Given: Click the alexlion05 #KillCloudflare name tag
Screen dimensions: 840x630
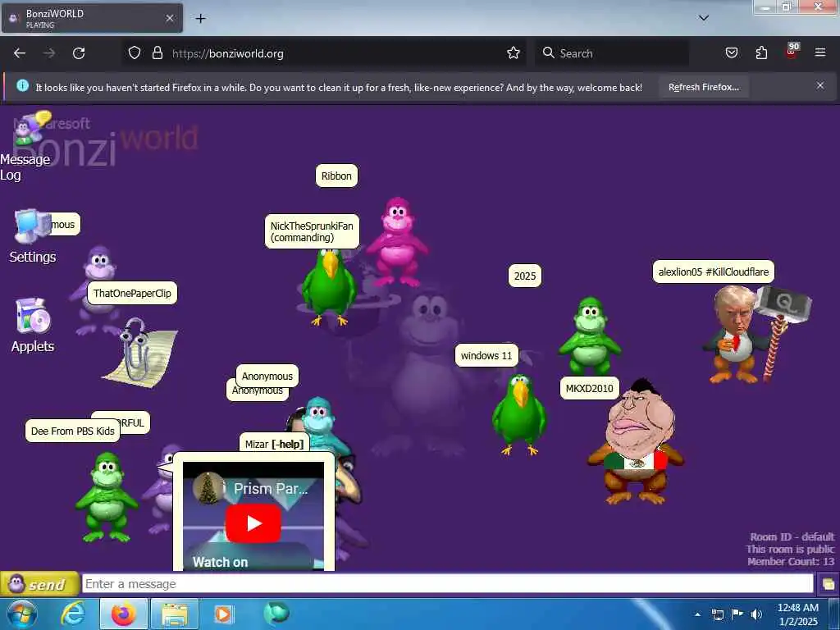Looking at the screenshot, I should (713, 272).
